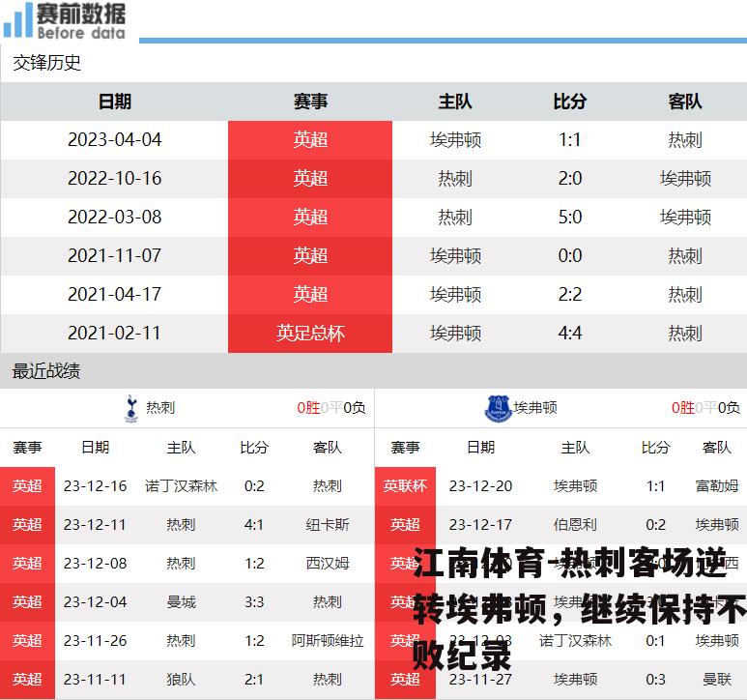Select the date 2021-11-07

(114, 256)
